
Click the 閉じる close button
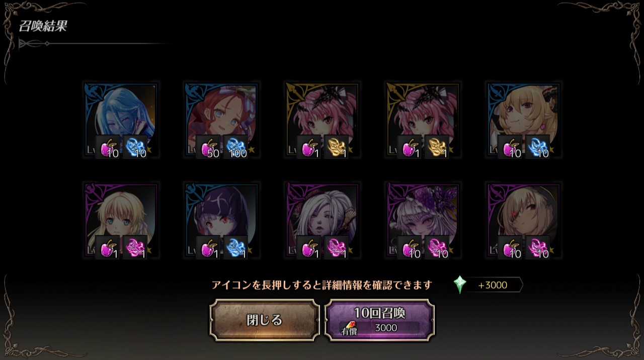click(265, 320)
